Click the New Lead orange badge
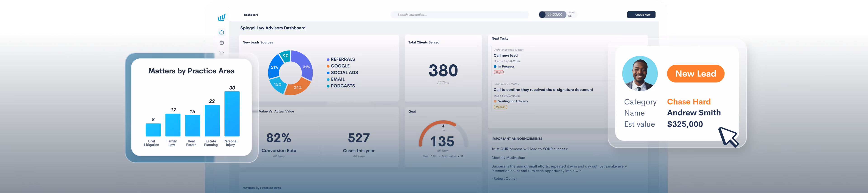868x193 pixels. [x=696, y=74]
